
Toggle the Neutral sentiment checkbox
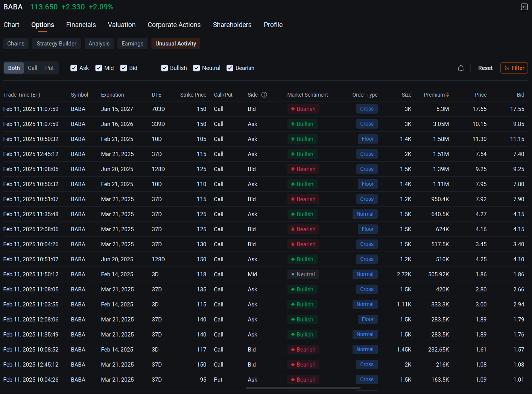click(196, 68)
